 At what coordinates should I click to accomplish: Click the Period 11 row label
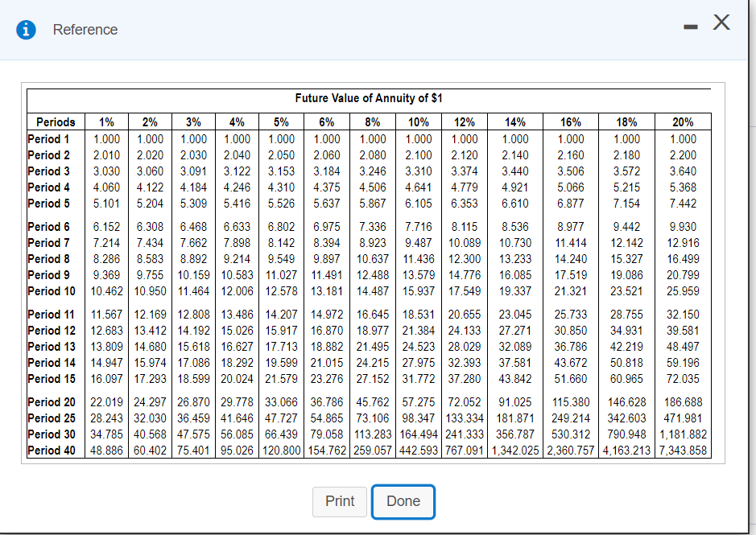pyautogui.click(x=52, y=315)
